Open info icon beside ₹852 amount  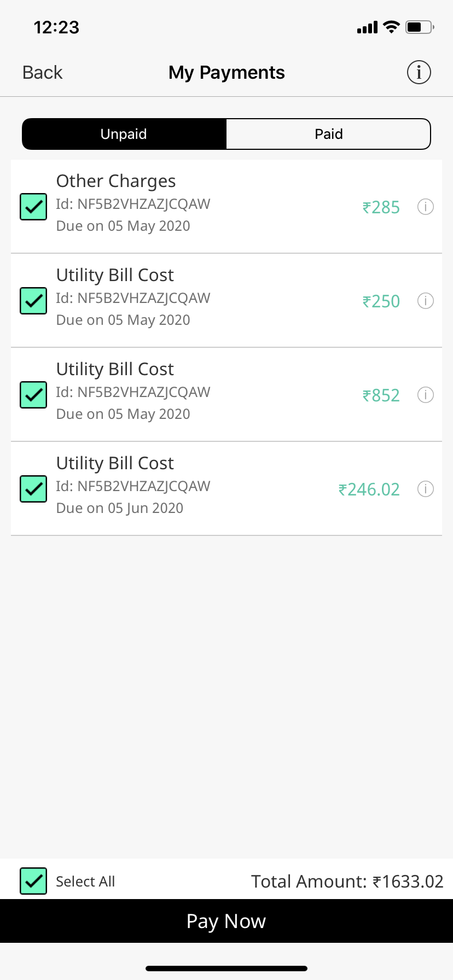[x=426, y=395]
